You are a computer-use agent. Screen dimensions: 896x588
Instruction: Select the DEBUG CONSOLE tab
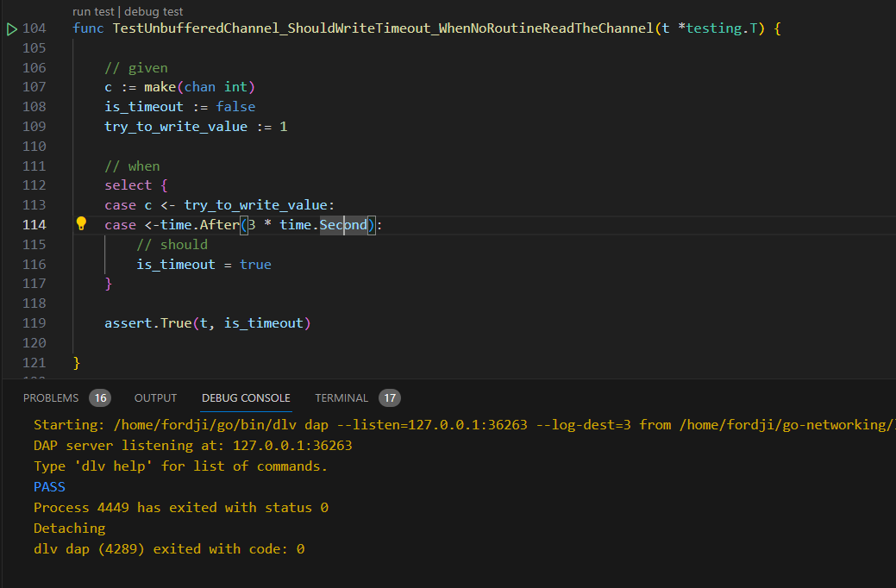[x=246, y=397]
